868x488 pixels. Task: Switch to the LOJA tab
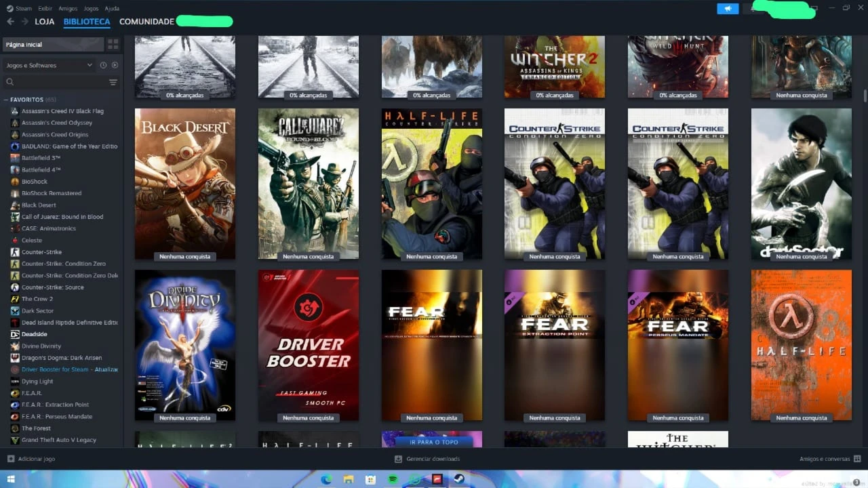45,22
